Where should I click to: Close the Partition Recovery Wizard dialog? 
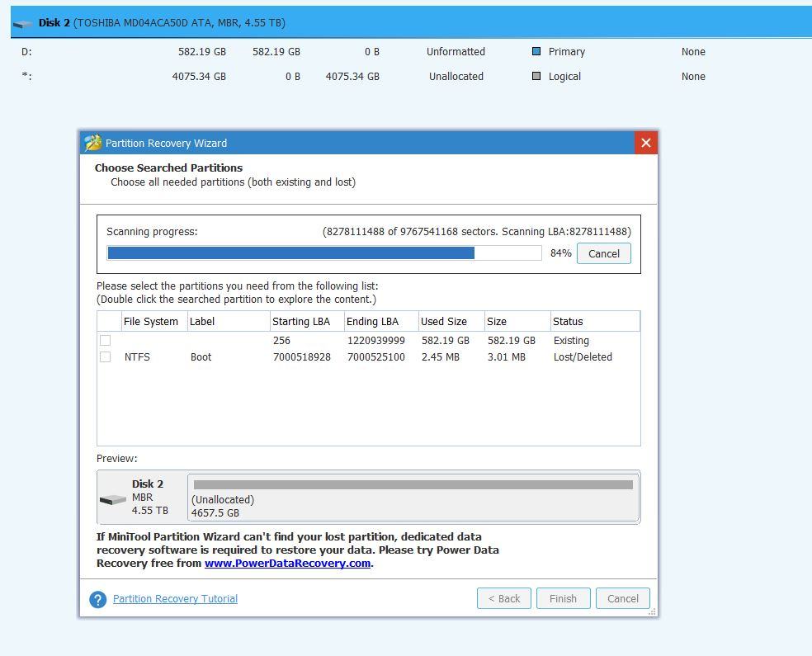pyautogui.click(x=646, y=143)
